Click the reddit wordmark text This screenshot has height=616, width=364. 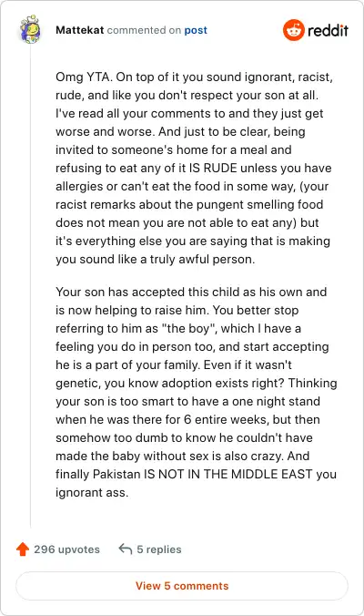tap(328, 30)
